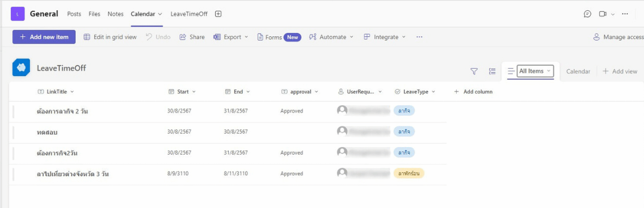The width and height of the screenshot is (644, 208).
Task: Expand the Integrate menu
Action: coord(385,37)
